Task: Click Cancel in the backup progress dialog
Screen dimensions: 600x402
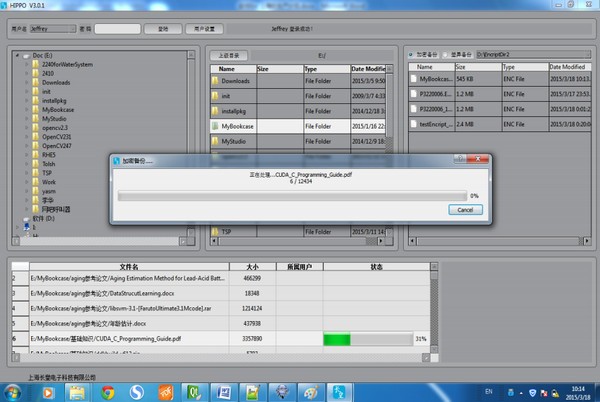Action: pos(463,210)
